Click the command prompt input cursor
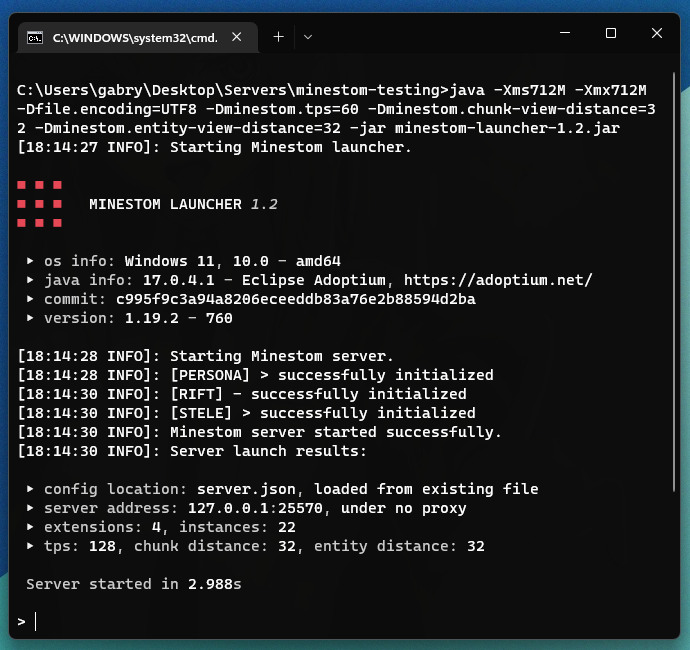The image size is (690, 650). 35,622
